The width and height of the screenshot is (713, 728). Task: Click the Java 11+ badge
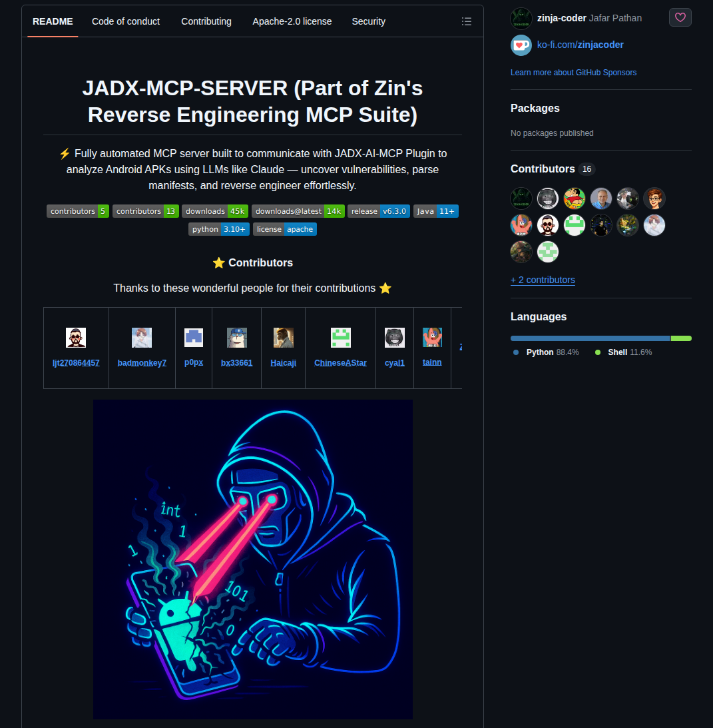[436, 211]
